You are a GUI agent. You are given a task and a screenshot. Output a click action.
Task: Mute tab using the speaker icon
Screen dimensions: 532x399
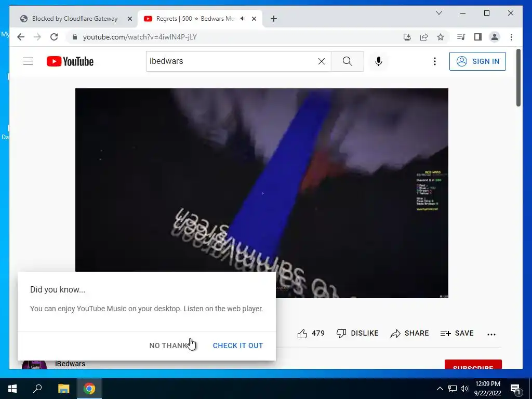tap(243, 19)
